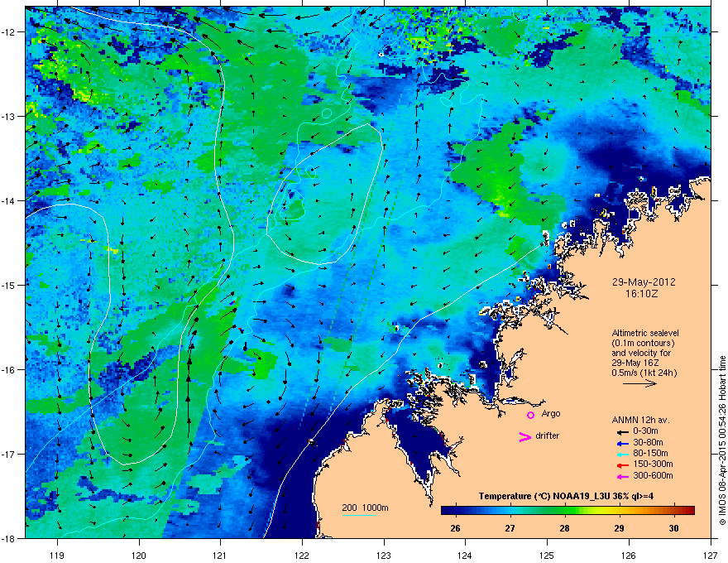
Task: Click the '0-30m' depth label
Action: coord(645,431)
